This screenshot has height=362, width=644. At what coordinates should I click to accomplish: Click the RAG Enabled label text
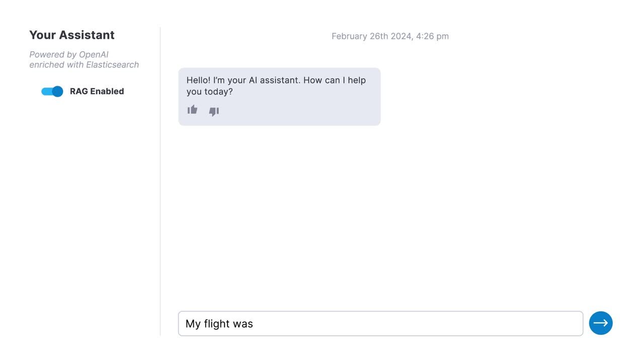point(97,92)
